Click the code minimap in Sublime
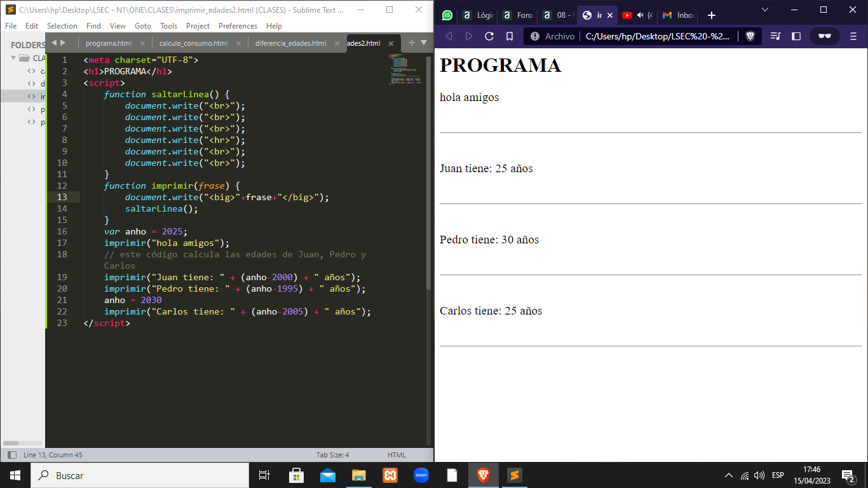 coord(405,69)
